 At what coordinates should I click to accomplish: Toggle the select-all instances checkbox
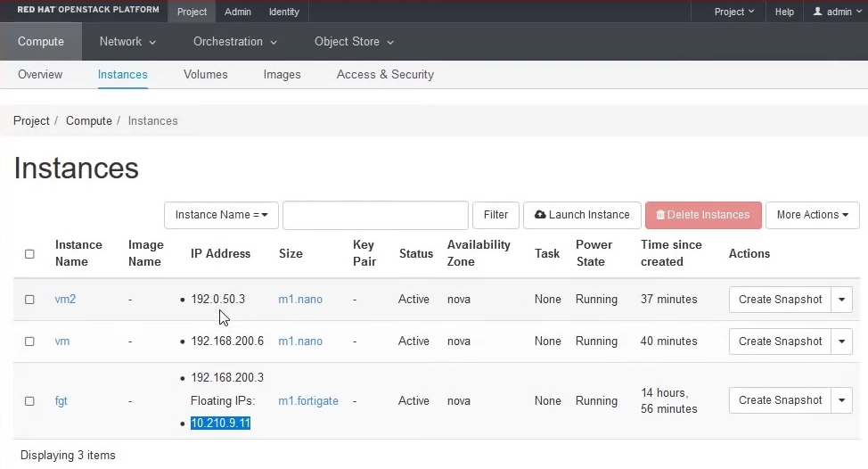[x=29, y=254]
